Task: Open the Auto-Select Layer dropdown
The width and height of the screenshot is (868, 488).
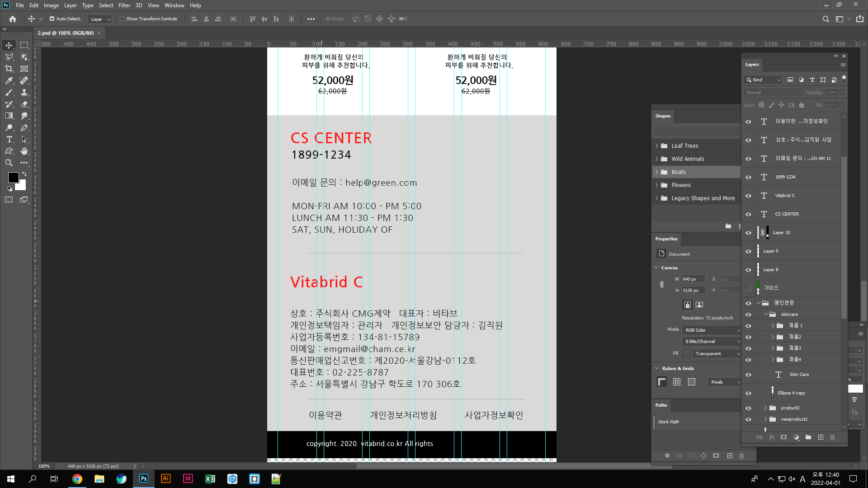Action: [100, 19]
